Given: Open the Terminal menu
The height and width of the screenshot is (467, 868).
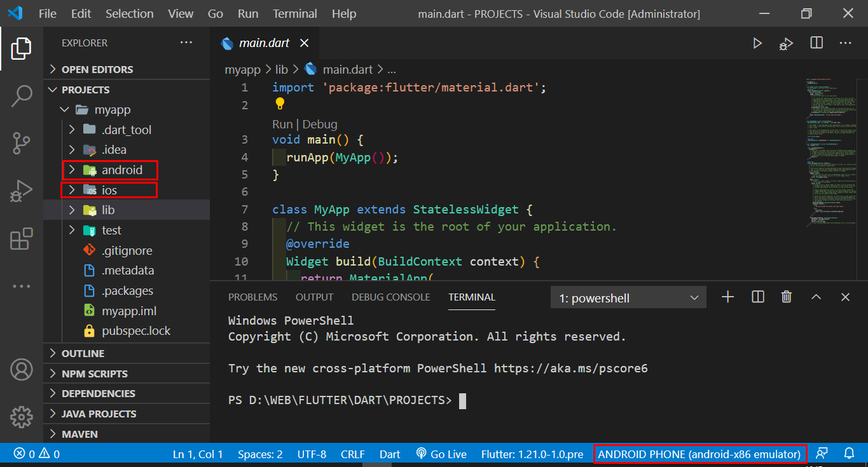Looking at the screenshot, I should pos(295,13).
